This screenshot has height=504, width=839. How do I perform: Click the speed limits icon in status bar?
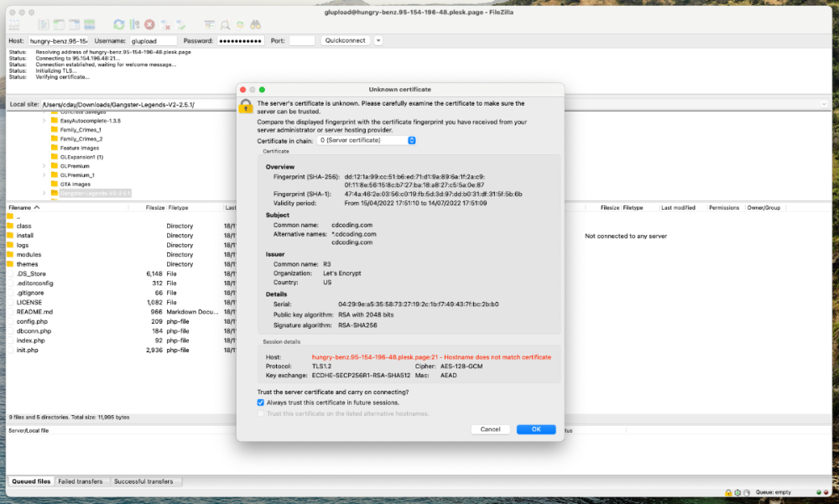(x=747, y=492)
